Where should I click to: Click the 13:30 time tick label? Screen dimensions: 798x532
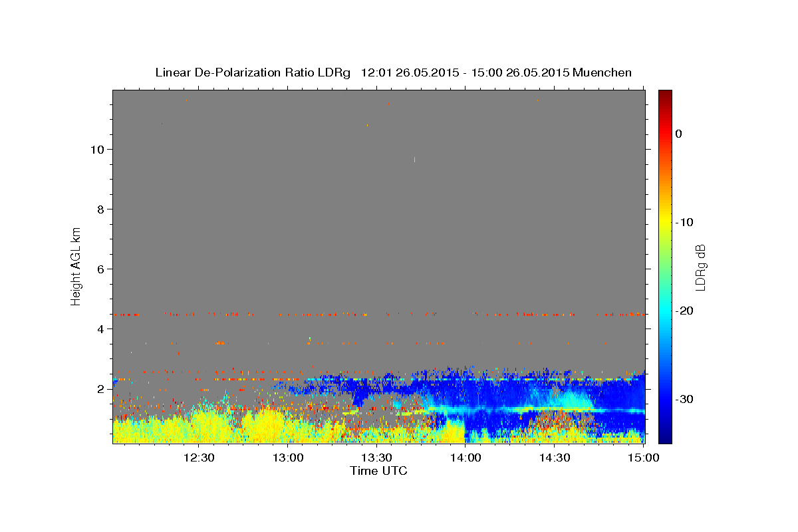[376, 458]
